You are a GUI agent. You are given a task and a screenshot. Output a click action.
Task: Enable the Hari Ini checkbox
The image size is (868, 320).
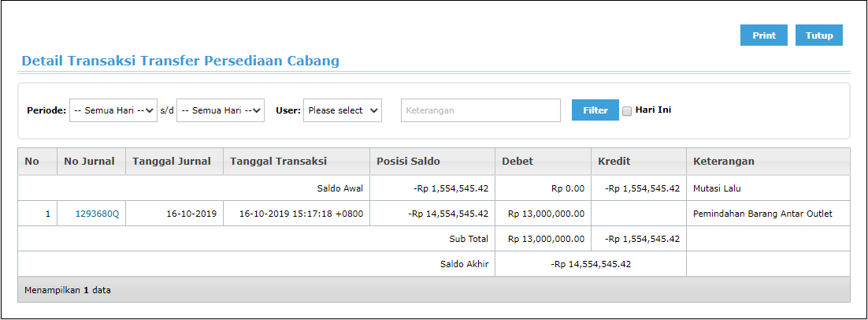click(x=627, y=110)
